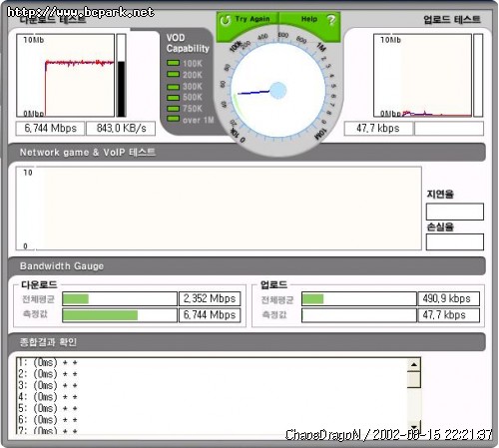This screenshot has height=448, width=499.
Task: Click the 843,0 KB/s readout field
Action: 121,129
